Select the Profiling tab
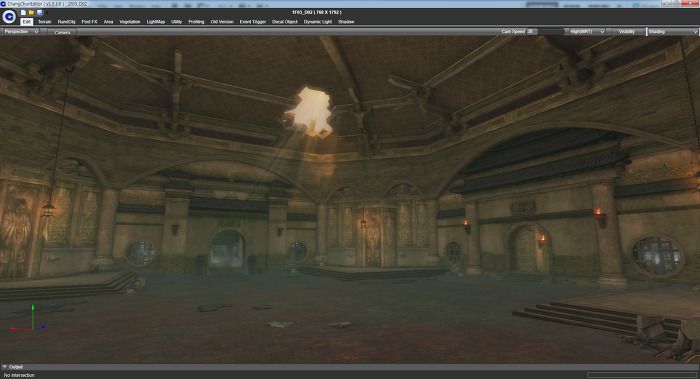This screenshot has width=700, height=379. (196, 21)
